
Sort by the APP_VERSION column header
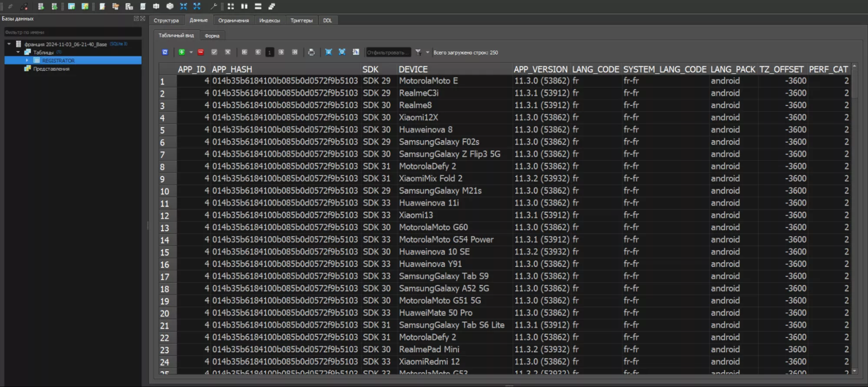coord(541,69)
